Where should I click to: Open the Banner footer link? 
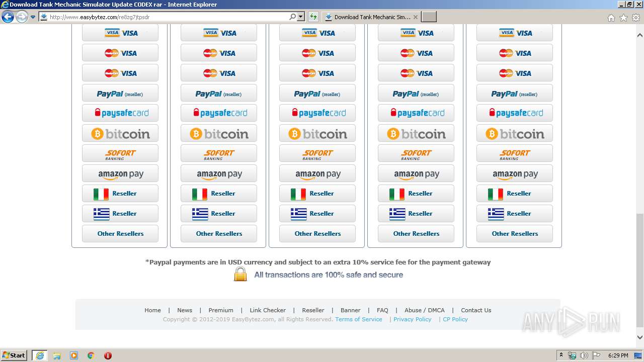point(351,310)
